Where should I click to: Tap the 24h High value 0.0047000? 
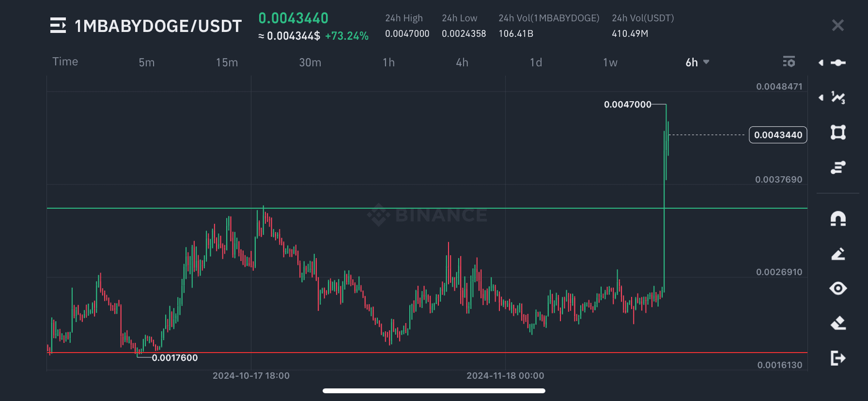click(x=407, y=34)
